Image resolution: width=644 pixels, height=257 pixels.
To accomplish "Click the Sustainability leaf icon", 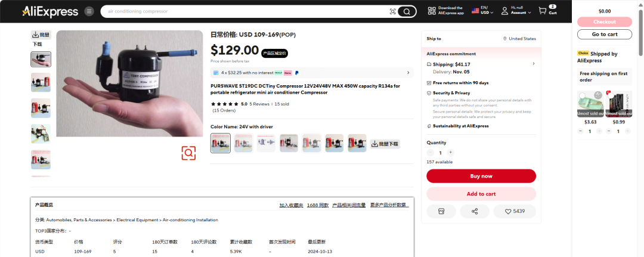I will pos(429,126).
